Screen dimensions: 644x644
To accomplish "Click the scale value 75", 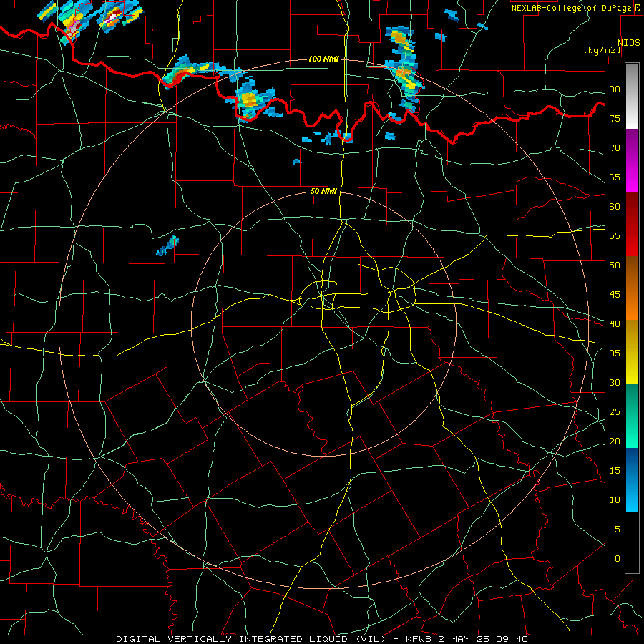I will pyautogui.click(x=615, y=119).
